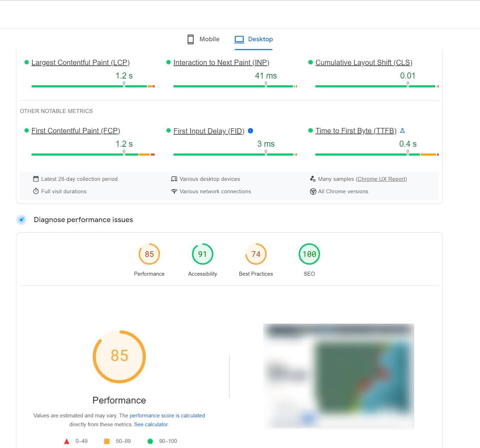The width and height of the screenshot is (480, 448).
Task: Click the red triangle 0–49 legend icon
Action: 66,441
